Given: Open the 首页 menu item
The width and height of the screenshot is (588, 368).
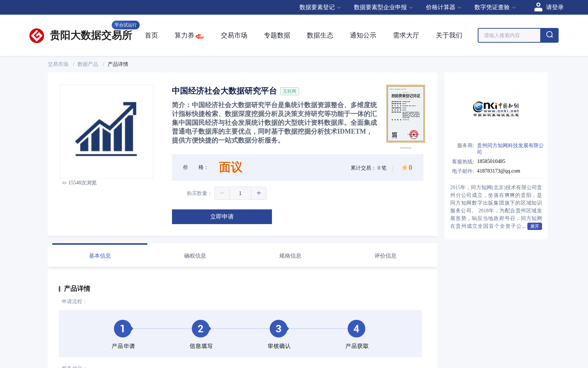Looking at the screenshot, I should pyautogui.click(x=151, y=35).
